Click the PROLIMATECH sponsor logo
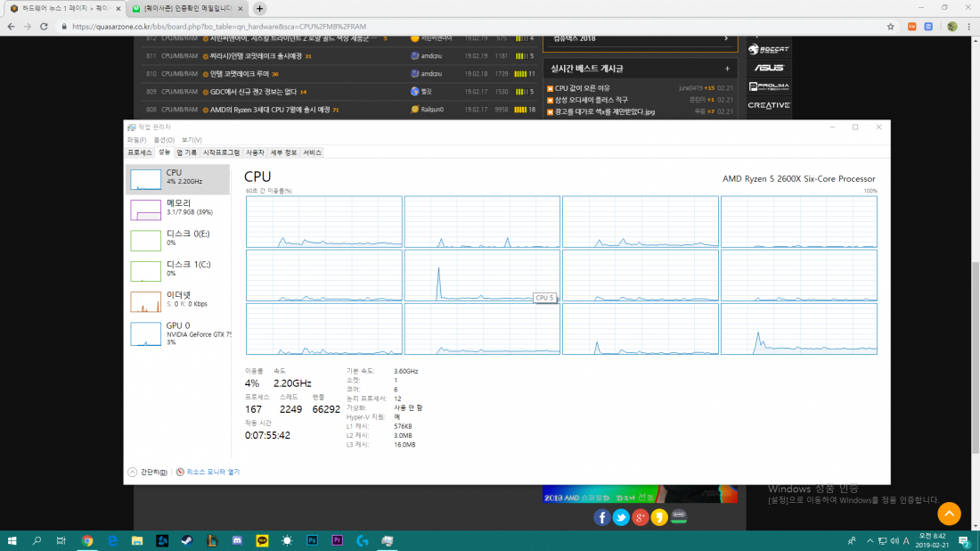This screenshot has width=980, height=551. (769, 86)
